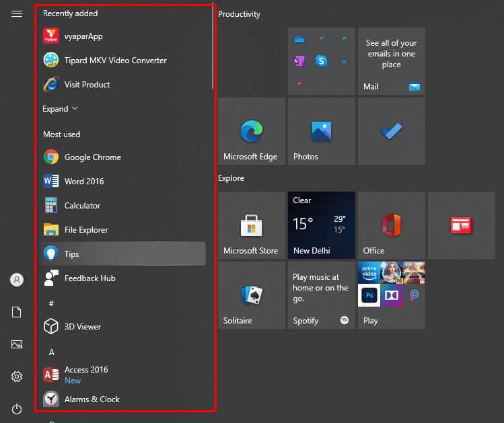Open Alarms & Clock app
504x423 pixels.
coord(123,399)
